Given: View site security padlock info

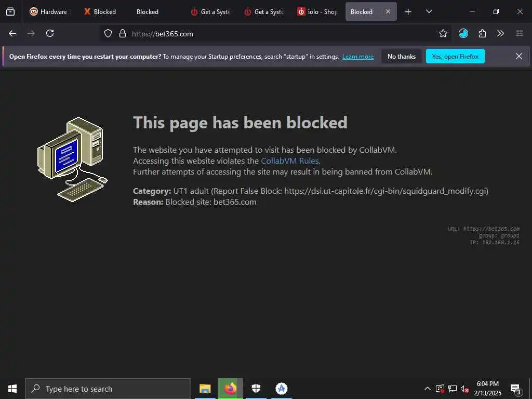Looking at the screenshot, I should click(x=123, y=34).
